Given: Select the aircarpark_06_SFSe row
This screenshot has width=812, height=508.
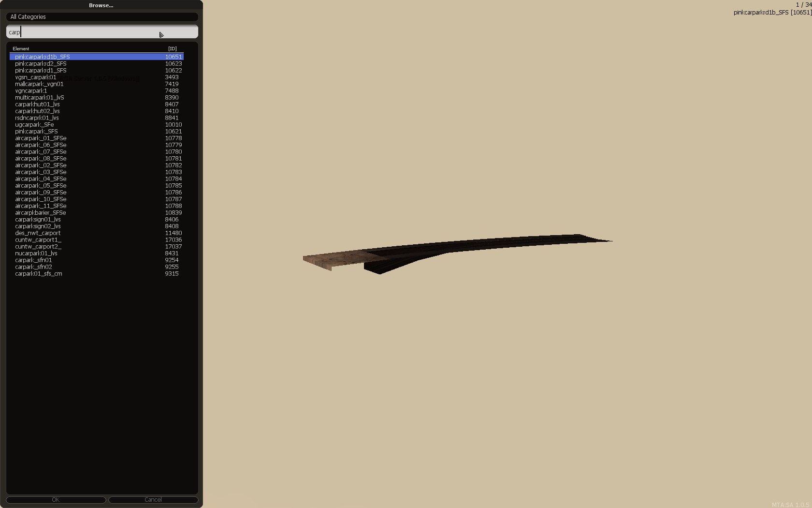Looking at the screenshot, I should pyautogui.click(x=97, y=145).
